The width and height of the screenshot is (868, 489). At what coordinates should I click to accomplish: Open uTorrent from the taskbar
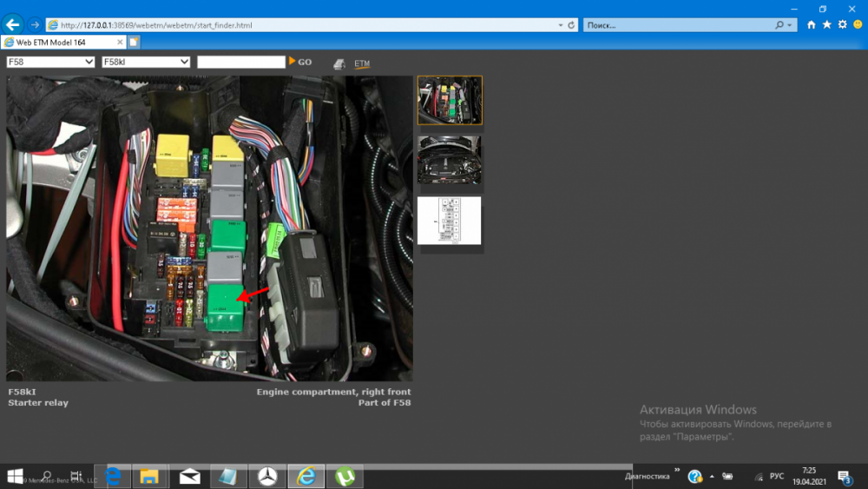tap(345, 476)
